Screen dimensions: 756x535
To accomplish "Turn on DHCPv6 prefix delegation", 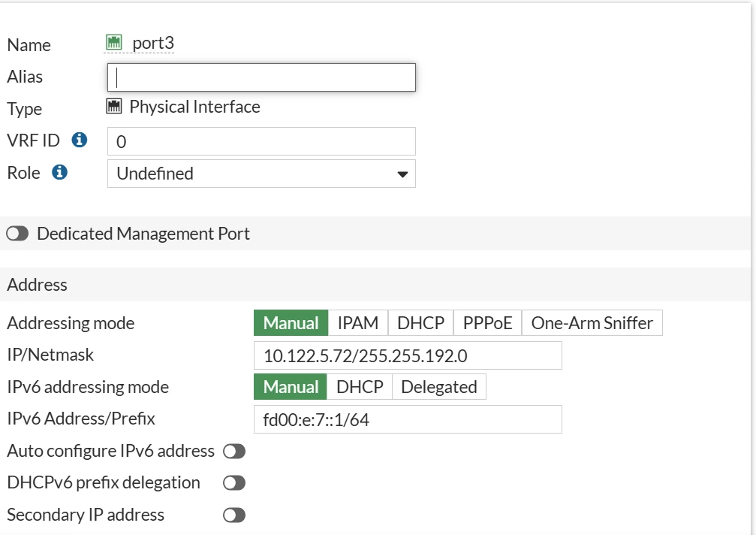I will pos(234,483).
